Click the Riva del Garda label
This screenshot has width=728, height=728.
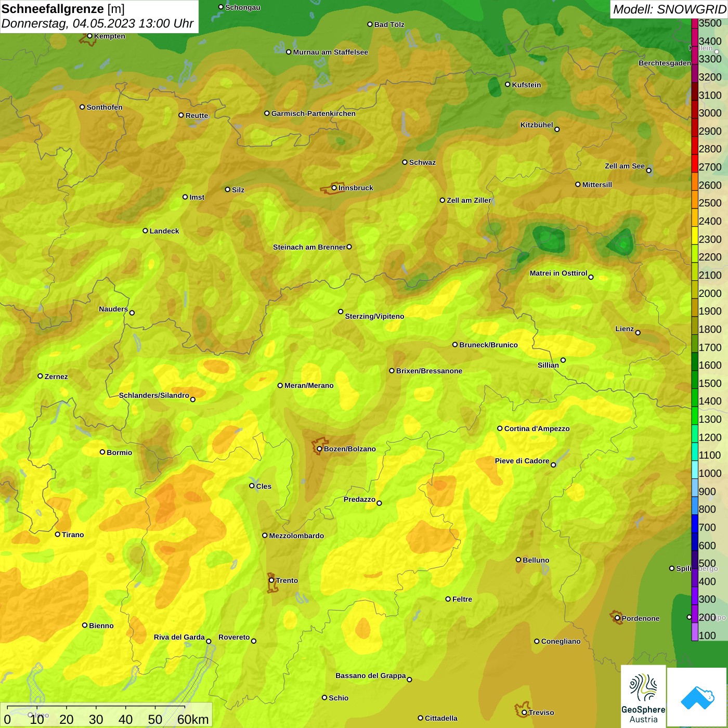[x=179, y=637]
